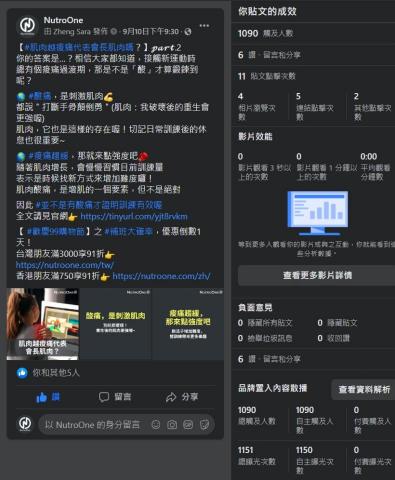Image resolution: width=395 pixels, height=480 pixels.
Task: Click the hashtag #並不是有酸痛才證明訓練有效喔
Action: coord(99,205)
